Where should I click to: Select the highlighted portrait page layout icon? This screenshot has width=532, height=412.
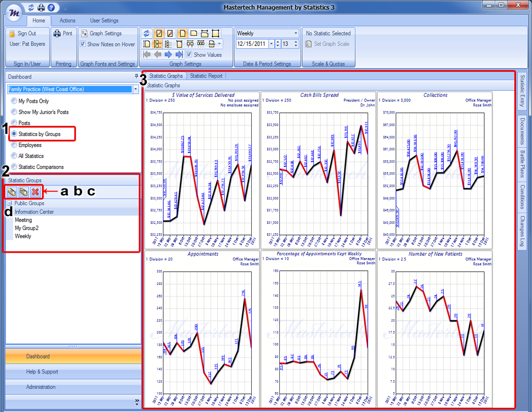click(182, 33)
